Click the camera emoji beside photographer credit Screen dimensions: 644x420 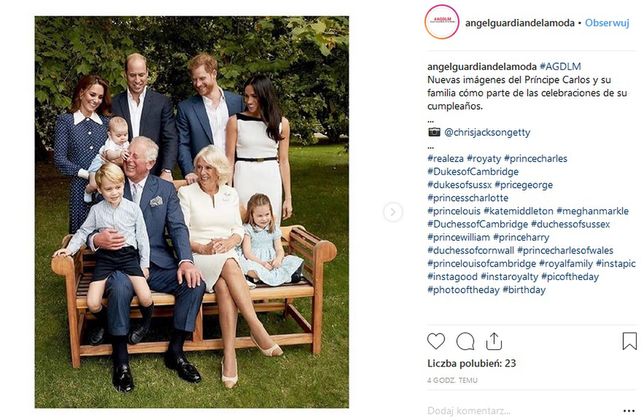tap(434, 132)
